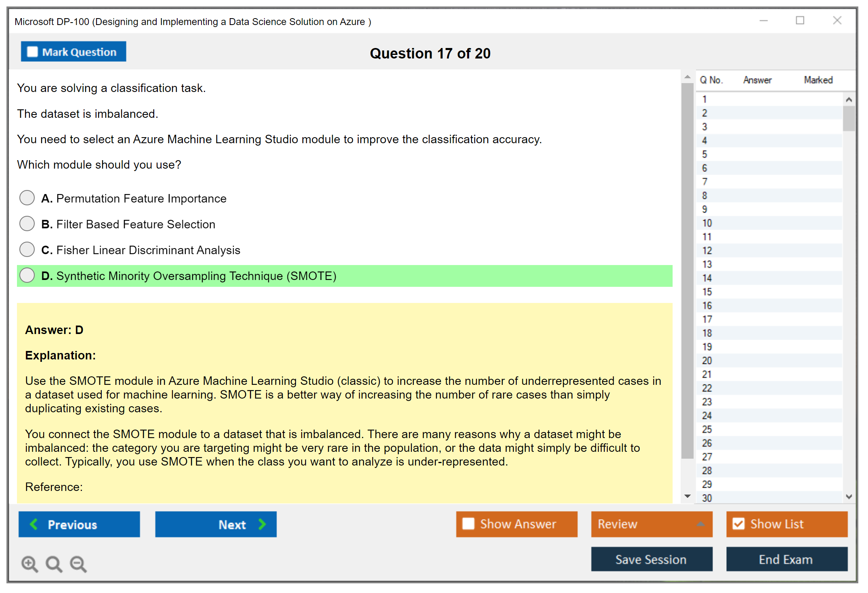Toggle the Mark Question checkbox
This screenshot has width=868, height=593.
coord(32,52)
